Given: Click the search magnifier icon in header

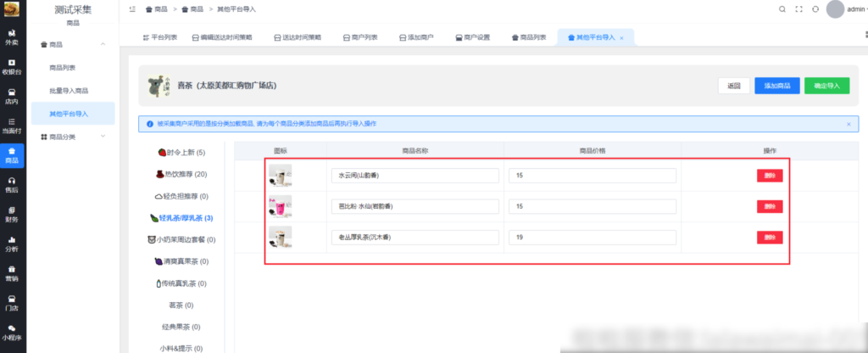Looking at the screenshot, I should pos(782,9).
